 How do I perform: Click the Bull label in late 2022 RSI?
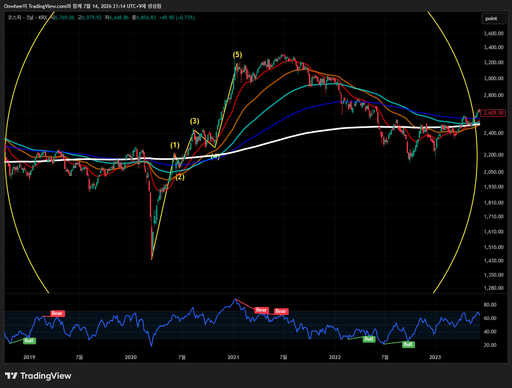pyautogui.click(x=408, y=344)
